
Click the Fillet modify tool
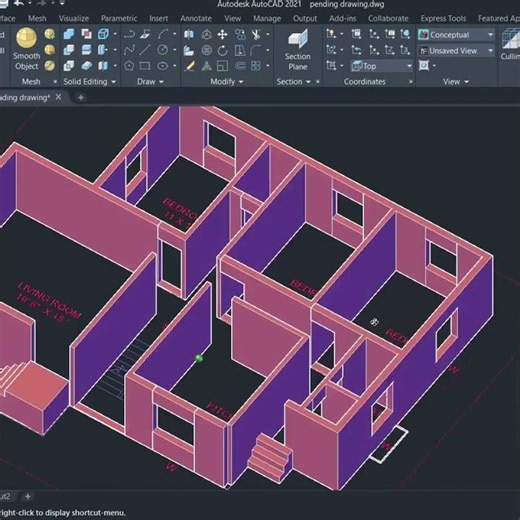coord(256,50)
